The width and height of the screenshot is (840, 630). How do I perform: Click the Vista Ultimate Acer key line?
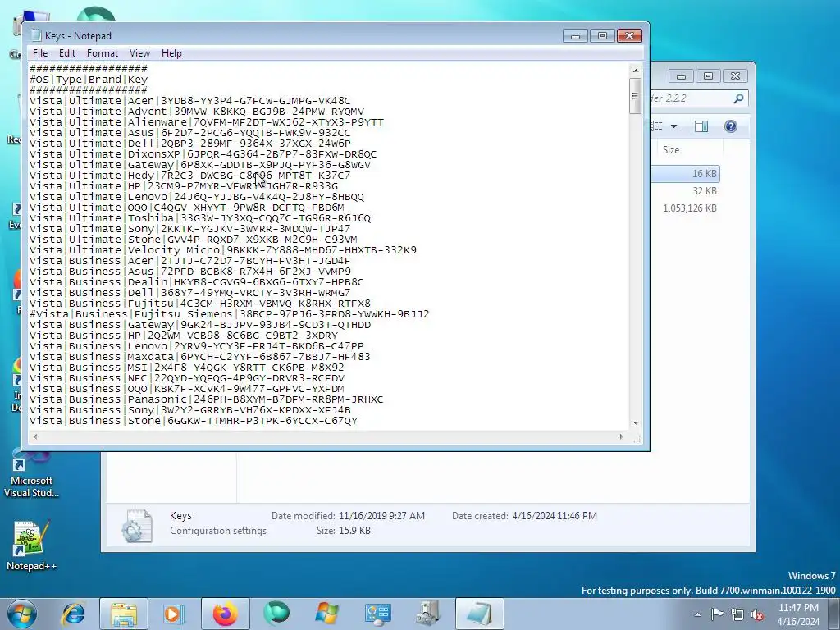(190, 101)
